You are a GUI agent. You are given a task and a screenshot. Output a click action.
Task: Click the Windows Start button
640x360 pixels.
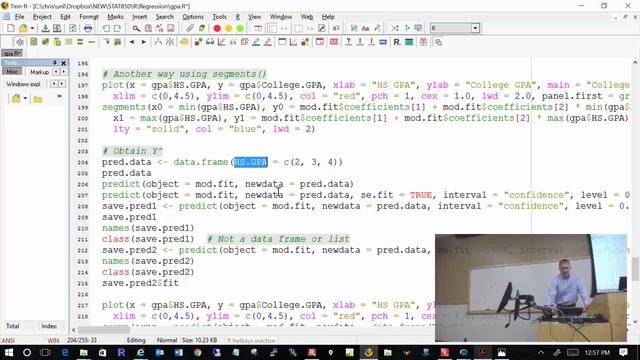[x=8, y=352]
